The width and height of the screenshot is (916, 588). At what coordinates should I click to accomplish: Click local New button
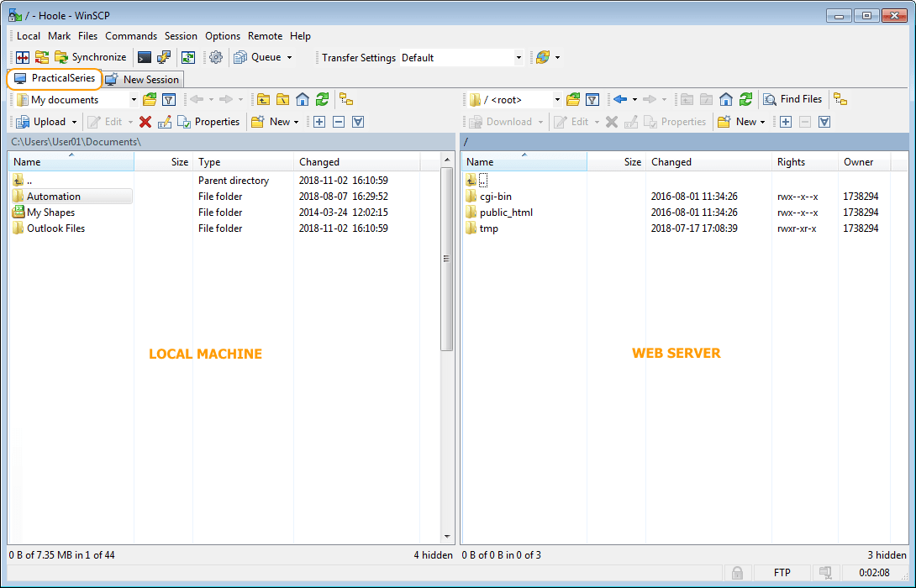[271, 122]
